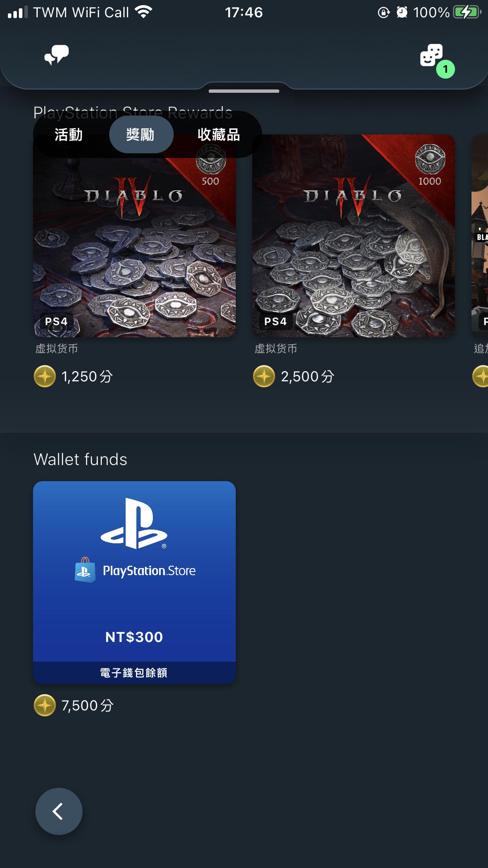The width and height of the screenshot is (488, 868).
Task: Open the chat messages icon
Action: pos(57,55)
